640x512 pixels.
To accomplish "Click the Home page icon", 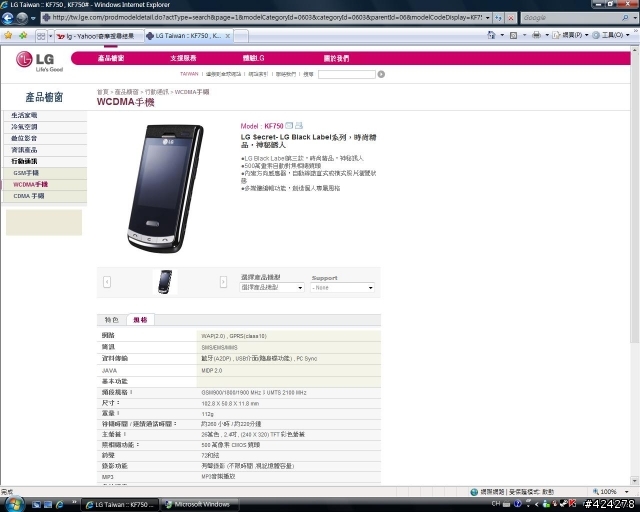I will tap(491, 35).
